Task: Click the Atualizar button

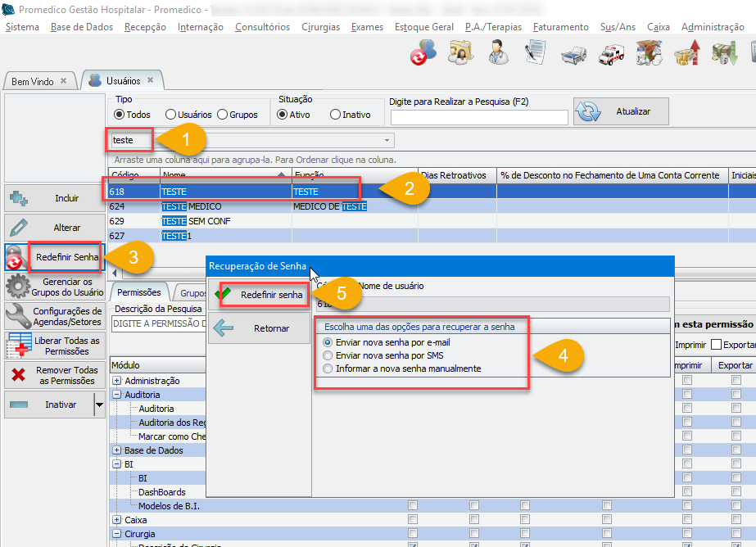Action: (x=621, y=111)
